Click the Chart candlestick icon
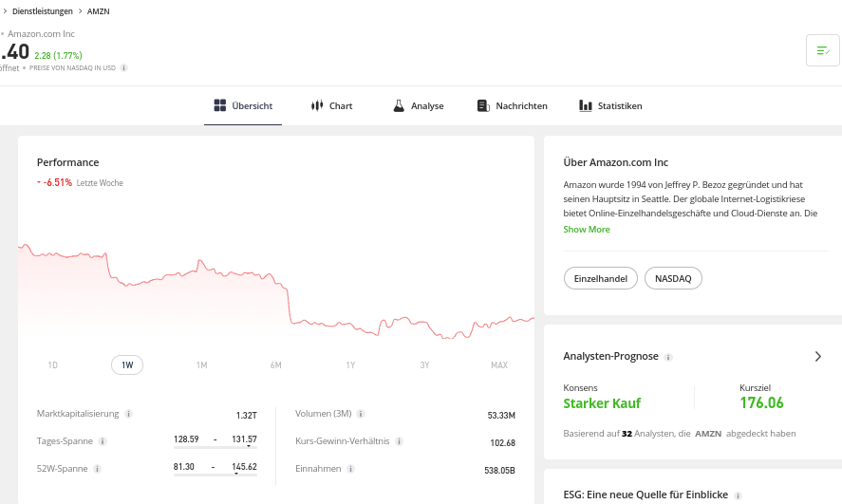Viewport: 842px width, 504px height. (x=317, y=105)
